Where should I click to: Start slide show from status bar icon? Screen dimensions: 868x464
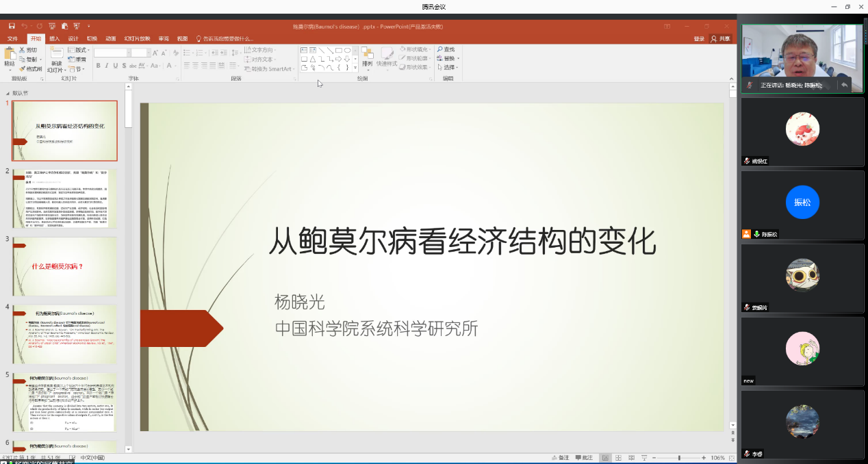point(644,458)
